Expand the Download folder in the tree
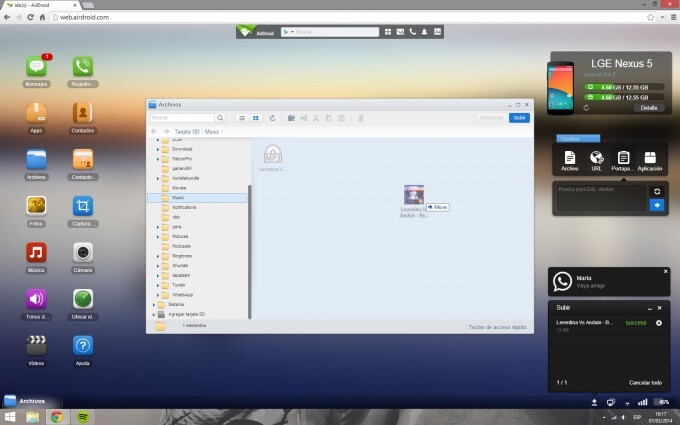Image resolution: width=680 pixels, height=425 pixels. pos(159,149)
